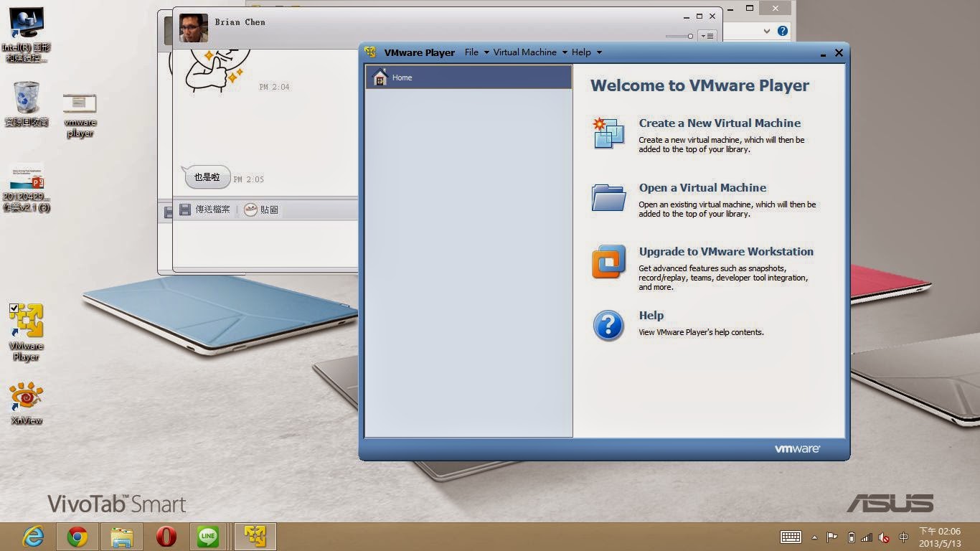Click the send file button in chat
The height and width of the screenshot is (551, 980).
pos(204,209)
